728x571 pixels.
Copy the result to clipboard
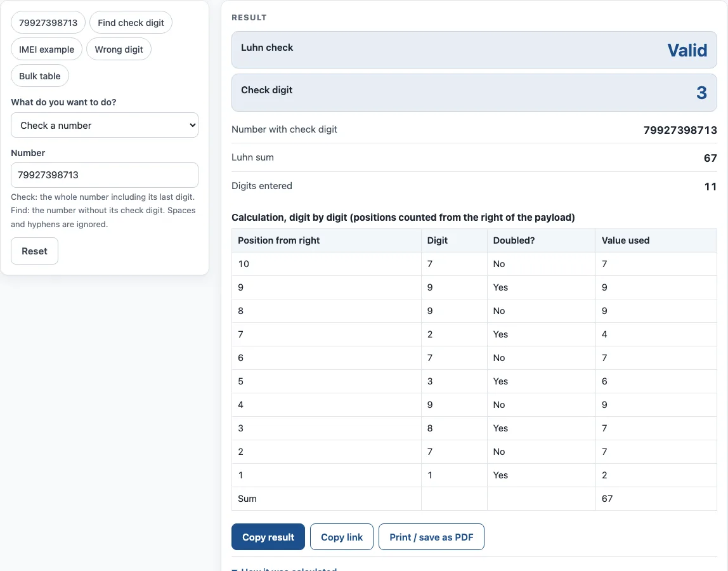point(268,537)
